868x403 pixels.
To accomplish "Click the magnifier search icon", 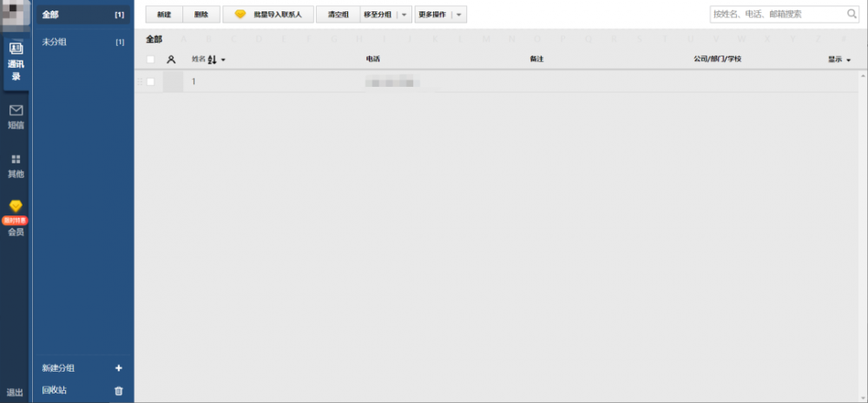I will pos(852,14).
